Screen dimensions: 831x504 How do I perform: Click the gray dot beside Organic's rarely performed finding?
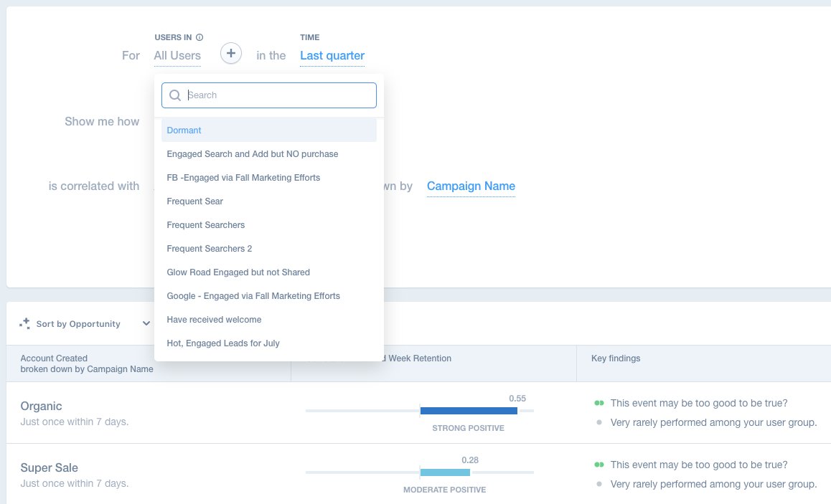pos(599,422)
